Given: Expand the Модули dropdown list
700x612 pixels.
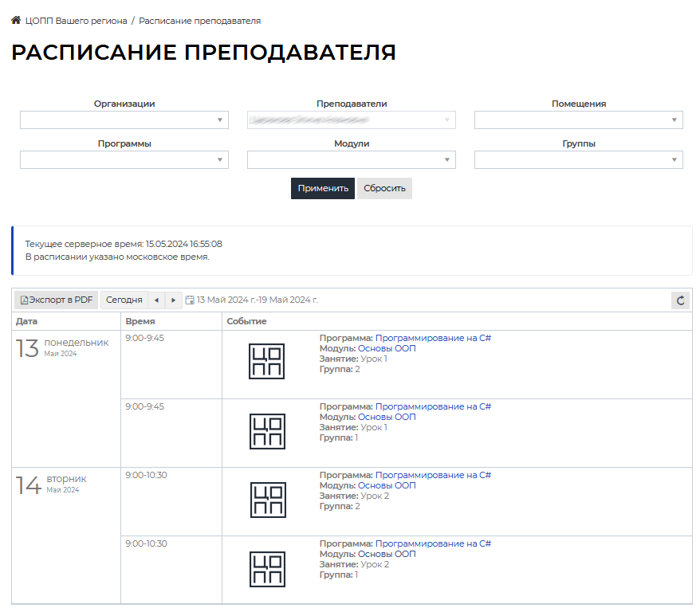Looking at the screenshot, I should tap(351, 160).
